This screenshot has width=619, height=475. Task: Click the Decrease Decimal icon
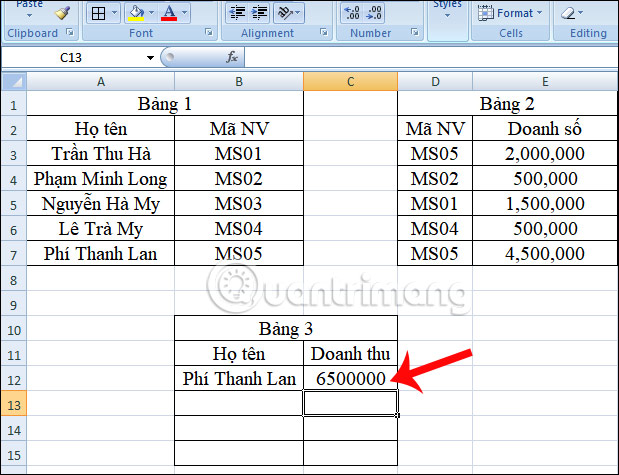374,13
